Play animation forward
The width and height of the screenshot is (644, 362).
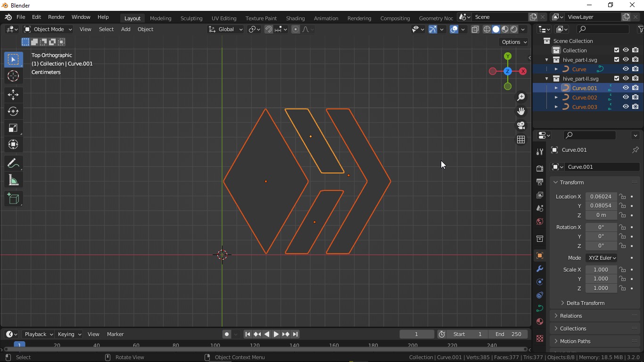(276, 334)
